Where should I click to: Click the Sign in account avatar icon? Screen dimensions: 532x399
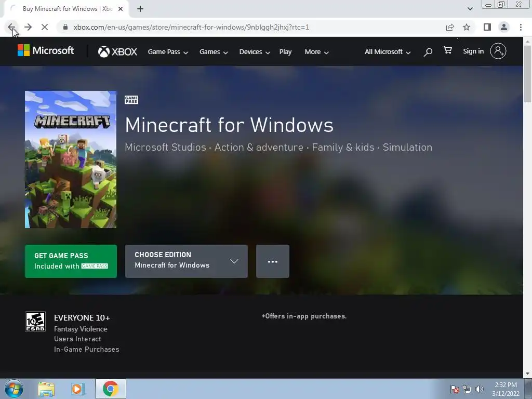(498, 51)
